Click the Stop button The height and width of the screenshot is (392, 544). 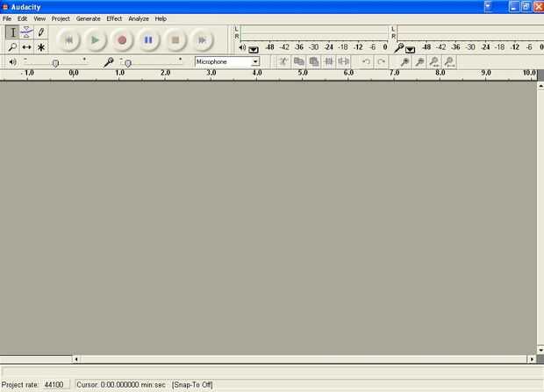[x=175, y=40]
